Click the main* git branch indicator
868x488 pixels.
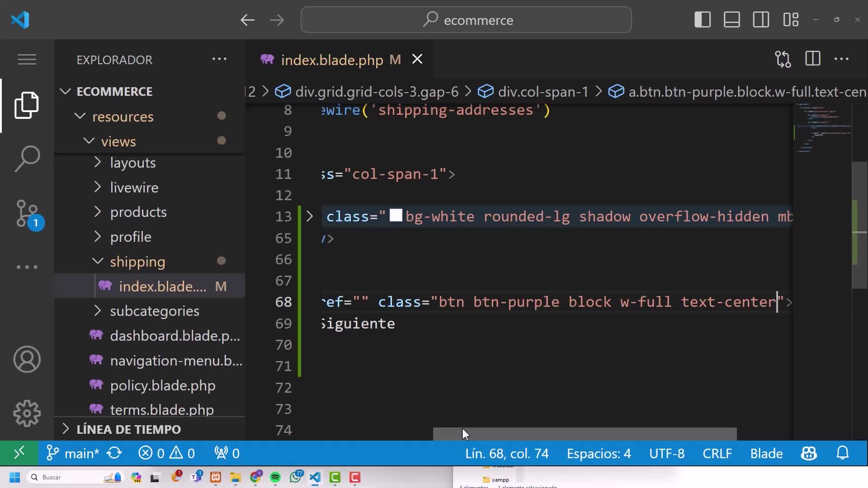point(73,453)
